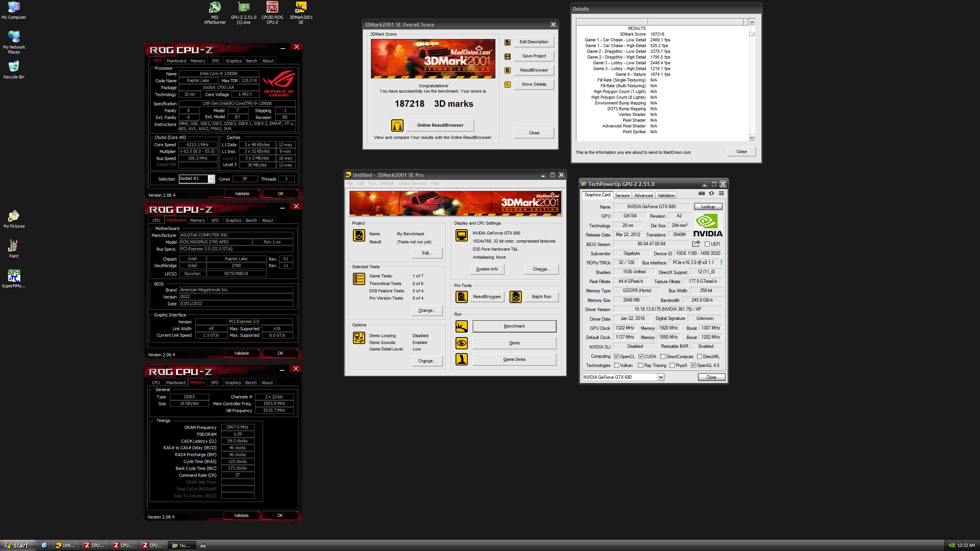The image size is (980, 551).
Task: Click the Details list scrollbar up arrow
Action: coord(752,22)
